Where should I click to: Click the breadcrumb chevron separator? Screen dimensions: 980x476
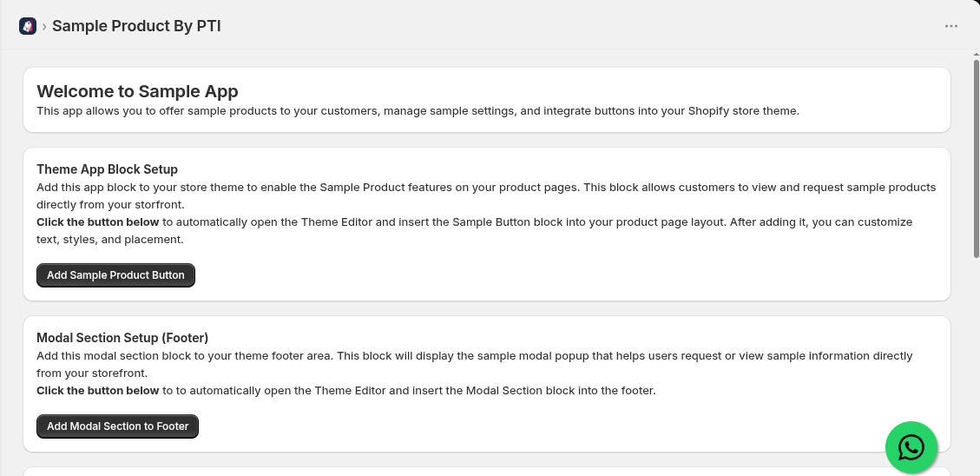(x=44, y=27)
